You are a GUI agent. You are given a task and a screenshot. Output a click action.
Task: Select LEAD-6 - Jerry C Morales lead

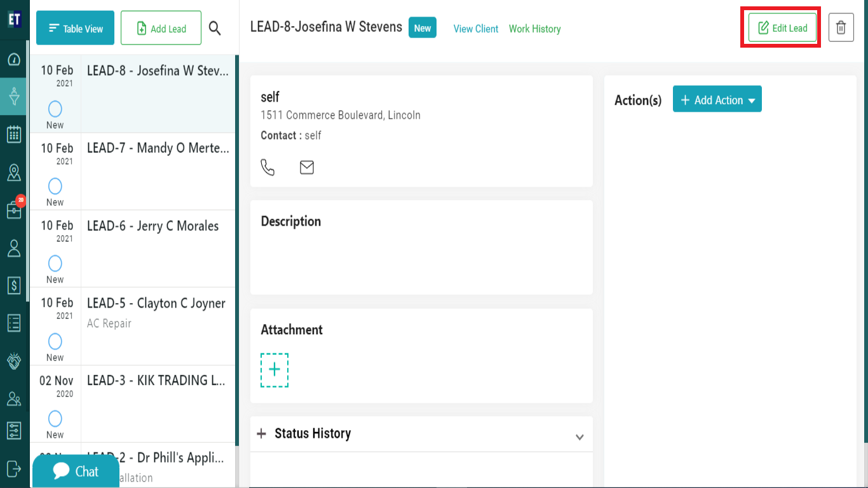click(x=133, y=249)
